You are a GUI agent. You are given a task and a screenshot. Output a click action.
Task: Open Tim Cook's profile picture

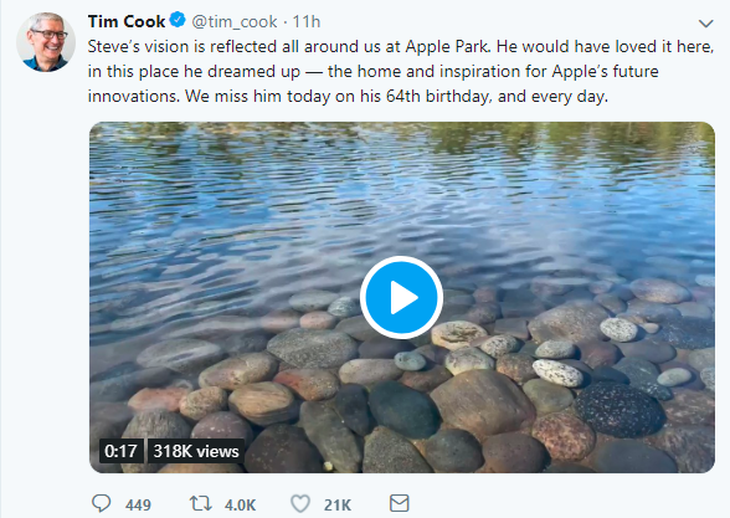46,42
